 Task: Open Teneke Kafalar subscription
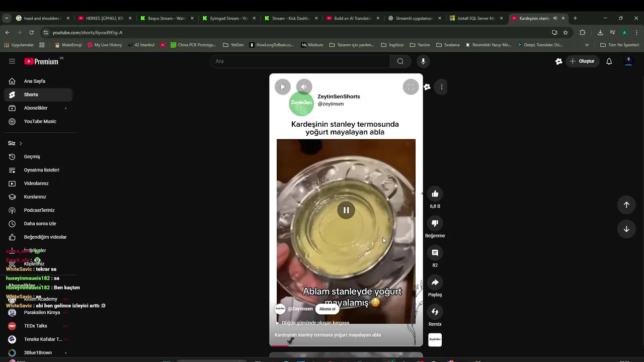[38, 339]
